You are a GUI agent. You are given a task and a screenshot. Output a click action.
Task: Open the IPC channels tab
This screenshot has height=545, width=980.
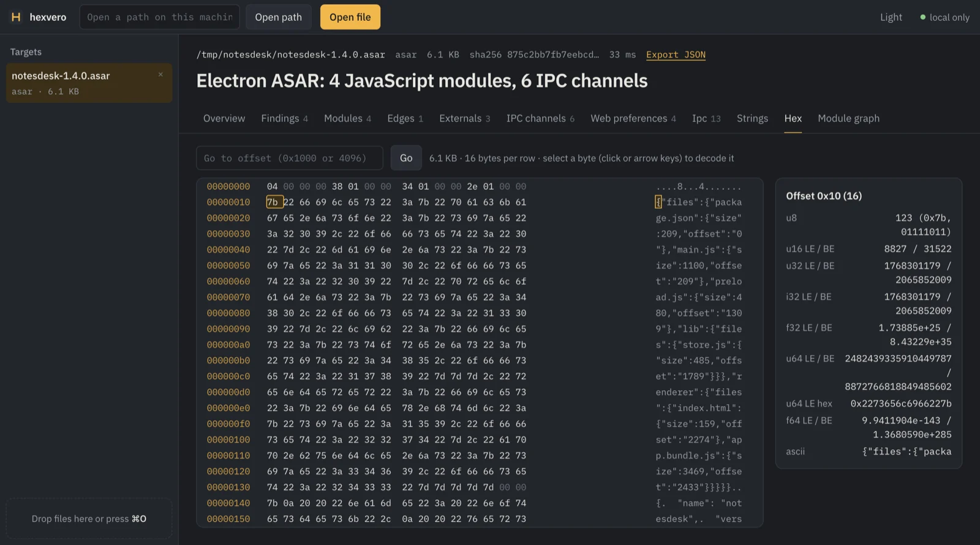pos(540,118)
